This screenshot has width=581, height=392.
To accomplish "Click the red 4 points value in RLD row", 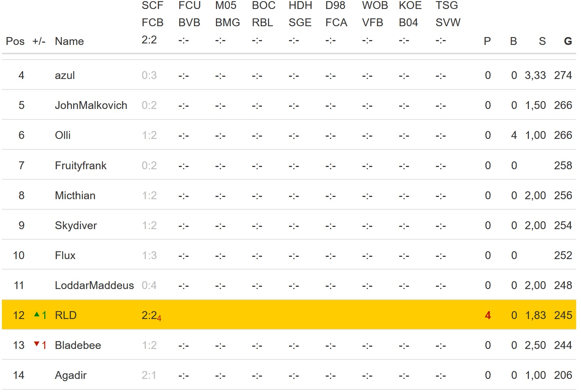I will pyautogui.click(x=488, y=315).
